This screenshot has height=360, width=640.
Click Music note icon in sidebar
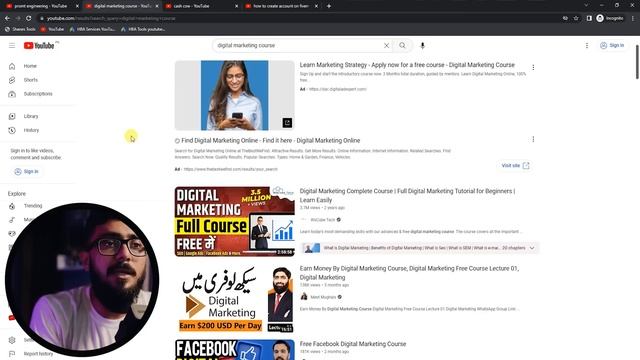coord(12,220)
